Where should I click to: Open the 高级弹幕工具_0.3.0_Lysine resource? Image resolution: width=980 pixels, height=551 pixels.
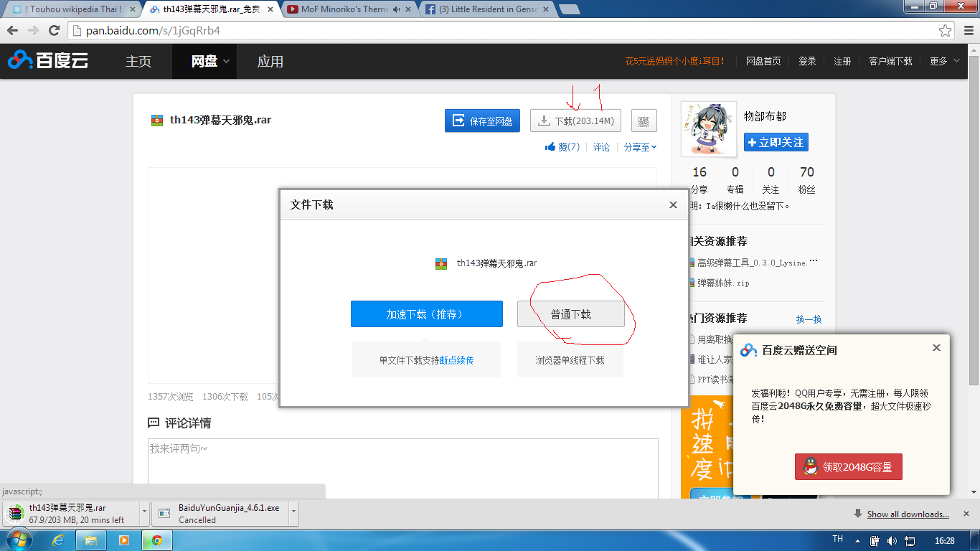(757, 263)
